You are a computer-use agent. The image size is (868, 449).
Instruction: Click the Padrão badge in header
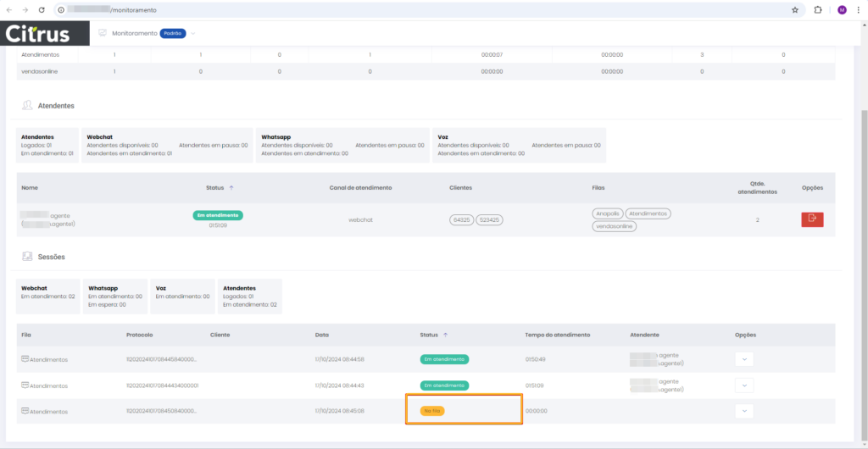point(173,33)
